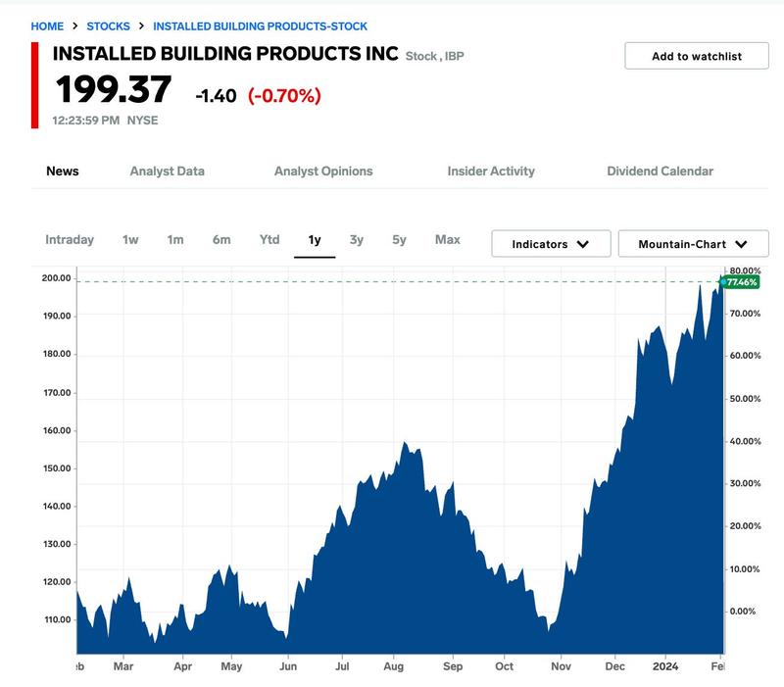Click the Jul label on time axis
Viewport: 784px width, 687px height.
pyautogui.click(x=342, y=666)
